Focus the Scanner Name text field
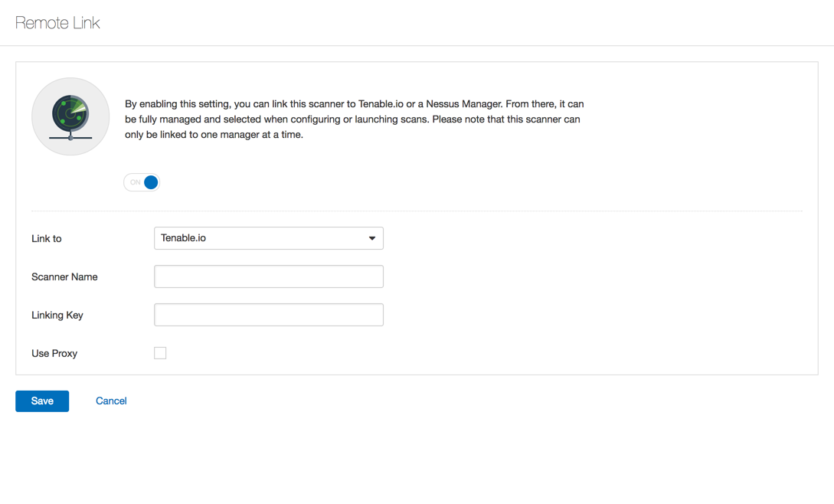Viewport: 834px width, 504px height. pos(268,277)
